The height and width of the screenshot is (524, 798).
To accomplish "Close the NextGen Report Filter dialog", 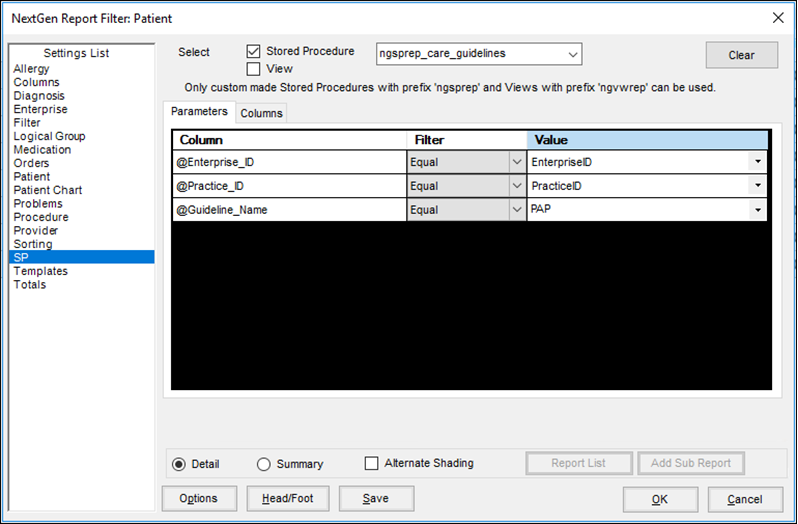I will (778, 18).
